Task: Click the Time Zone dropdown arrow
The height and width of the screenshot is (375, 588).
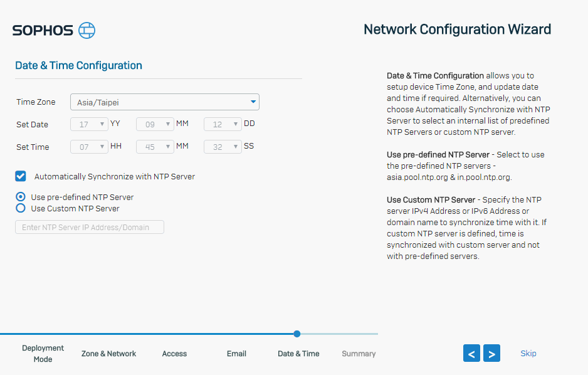Action: [253, 102]
